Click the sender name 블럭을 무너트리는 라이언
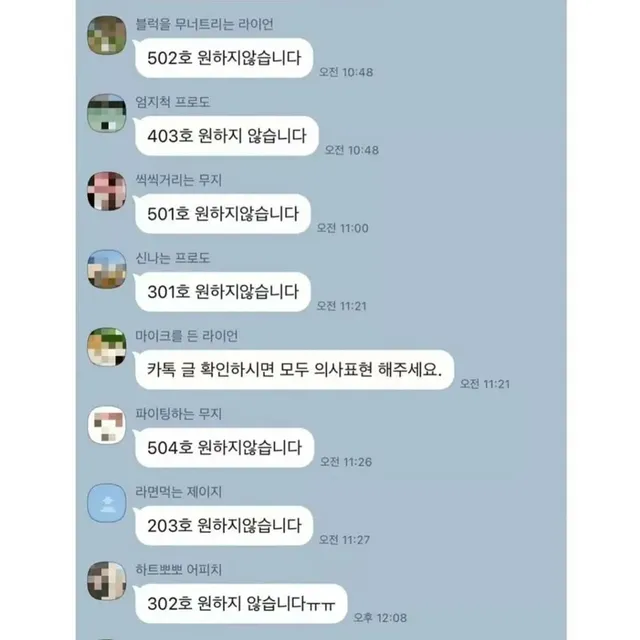Screen dimensions: 640x640 [204, 24]
